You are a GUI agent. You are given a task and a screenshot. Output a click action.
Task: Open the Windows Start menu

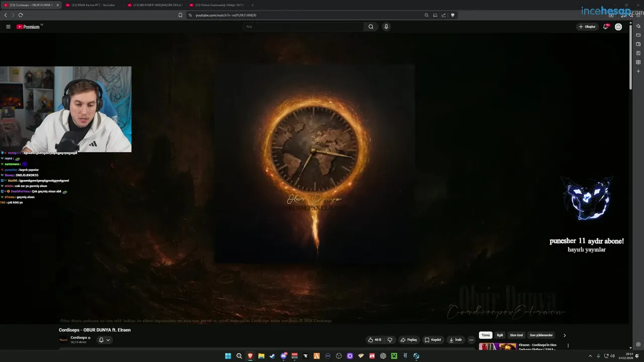point(228,356)
